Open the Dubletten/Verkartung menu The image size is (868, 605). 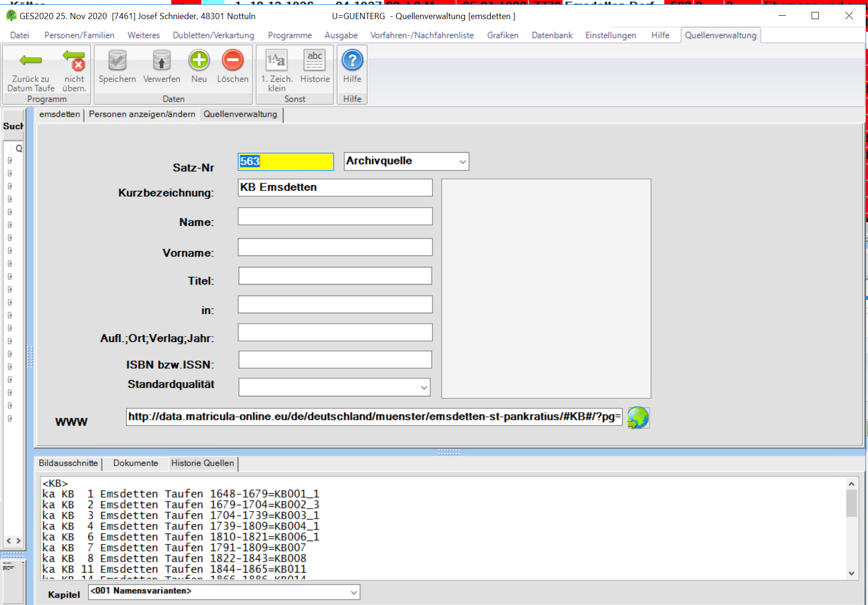pyautogui.click(x=214, y=35)
